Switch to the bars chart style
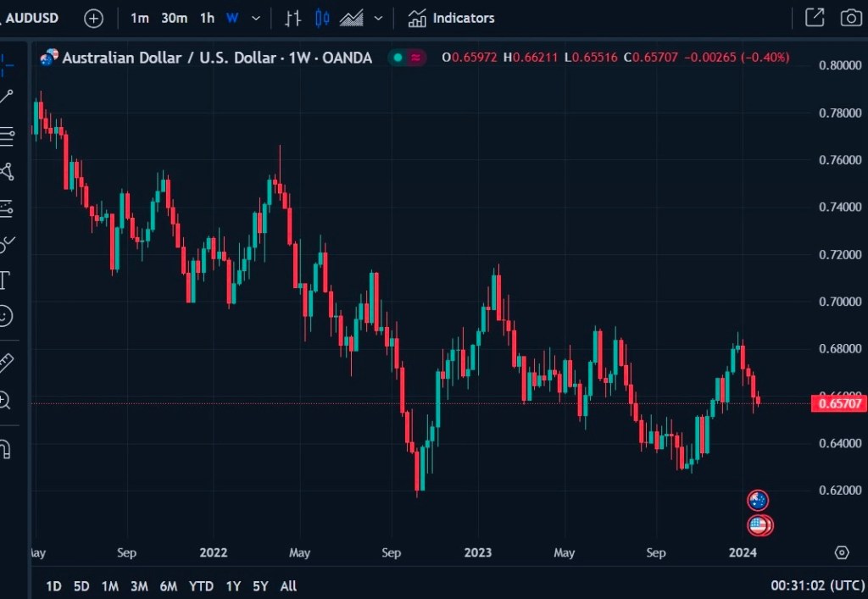Image resolution: width=868 pixels, height=599 pixels. click(293, 18)
